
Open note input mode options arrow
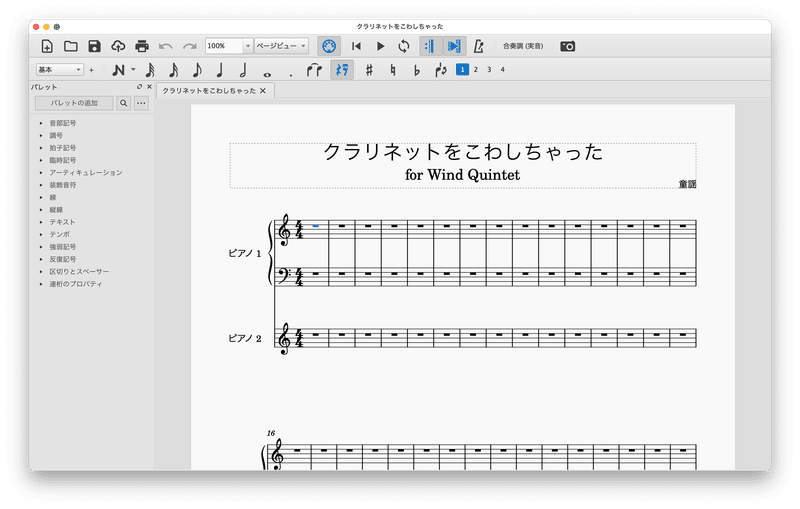coord(133,69)
